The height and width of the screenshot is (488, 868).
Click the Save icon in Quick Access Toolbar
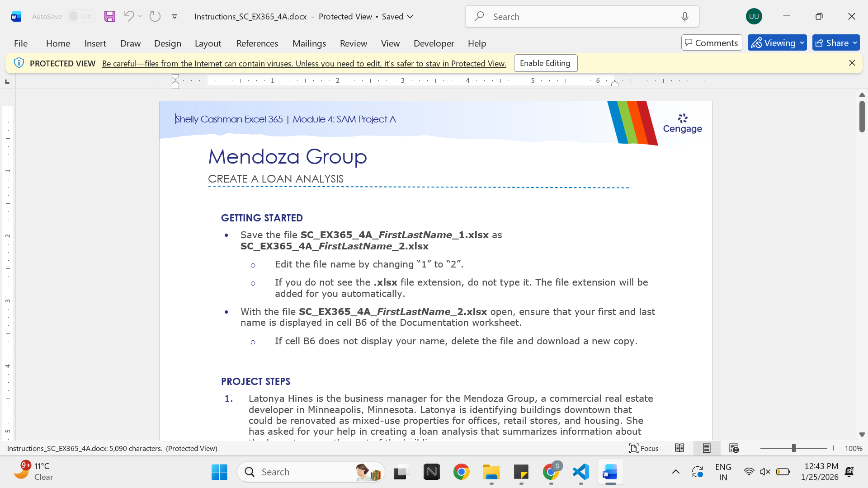point(110,17)
